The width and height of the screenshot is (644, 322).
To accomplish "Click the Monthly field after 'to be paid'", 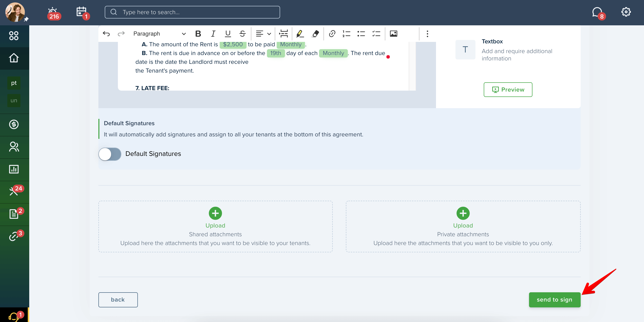I will click(291, 45).
